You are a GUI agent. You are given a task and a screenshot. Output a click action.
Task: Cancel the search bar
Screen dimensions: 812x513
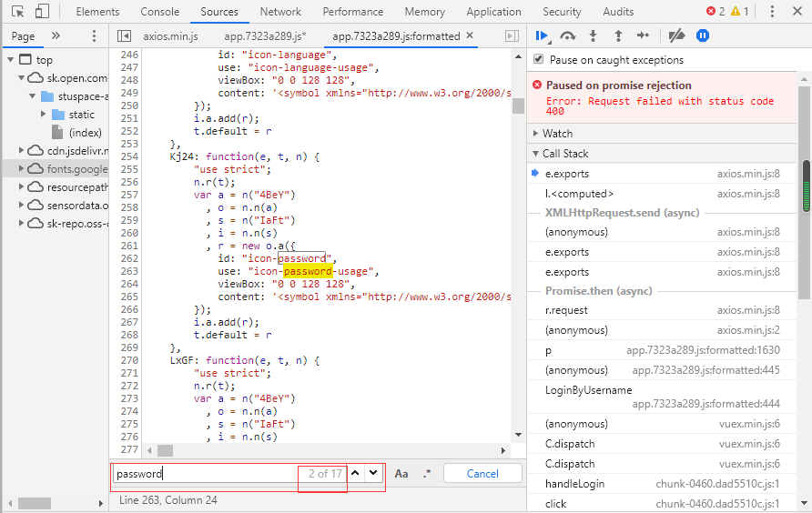(482, 474)
